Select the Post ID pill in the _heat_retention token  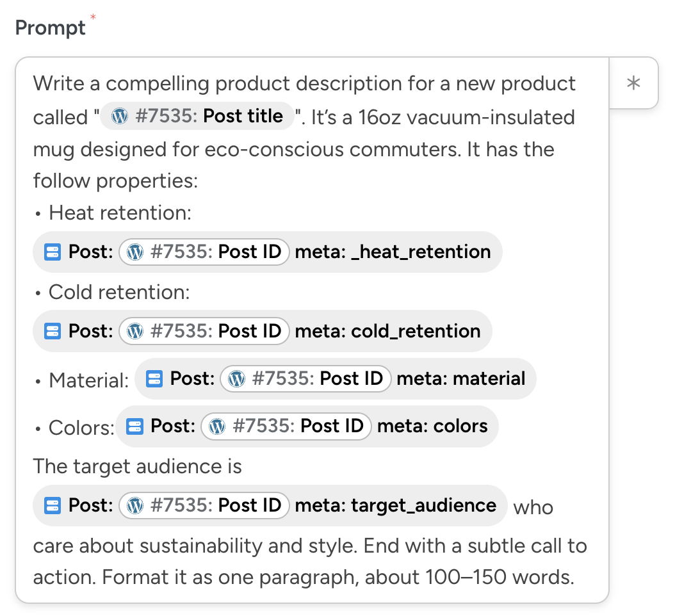click(x=204, y=252)
